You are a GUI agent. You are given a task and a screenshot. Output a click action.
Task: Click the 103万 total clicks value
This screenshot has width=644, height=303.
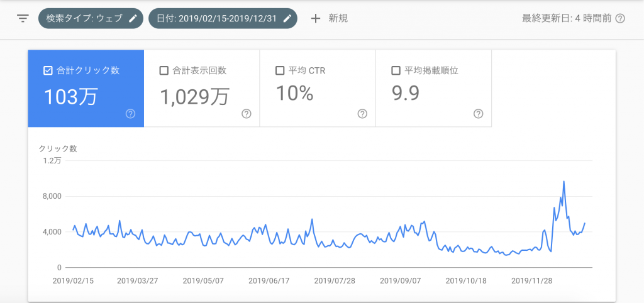[70, 97]
